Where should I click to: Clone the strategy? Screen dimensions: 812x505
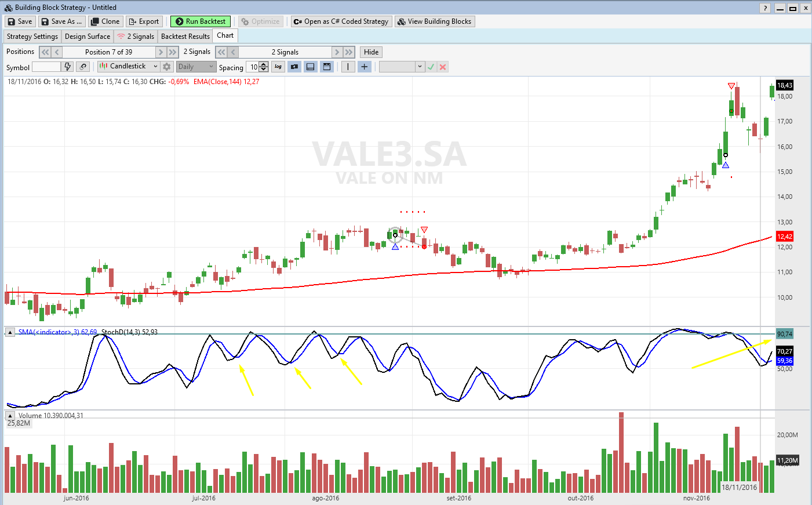point(105,21)
